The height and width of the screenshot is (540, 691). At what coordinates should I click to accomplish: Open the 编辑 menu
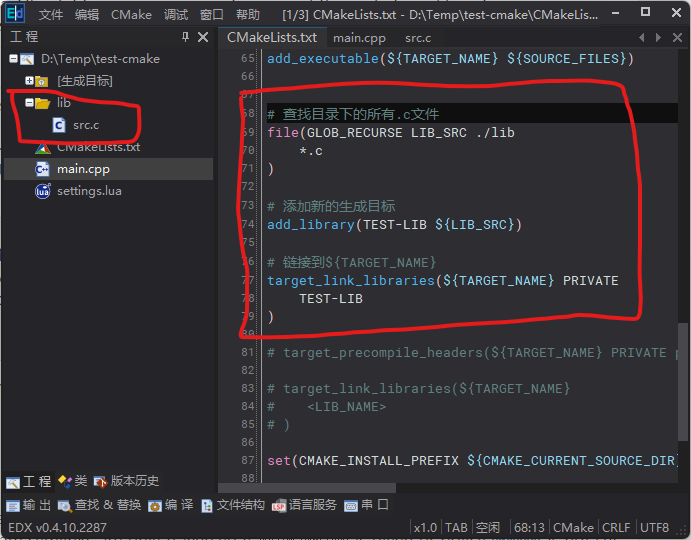pyautogui.click(x=87, y=15)
